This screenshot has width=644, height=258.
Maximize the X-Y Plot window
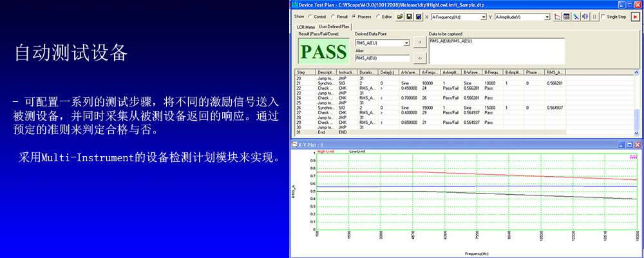(629, 145)
